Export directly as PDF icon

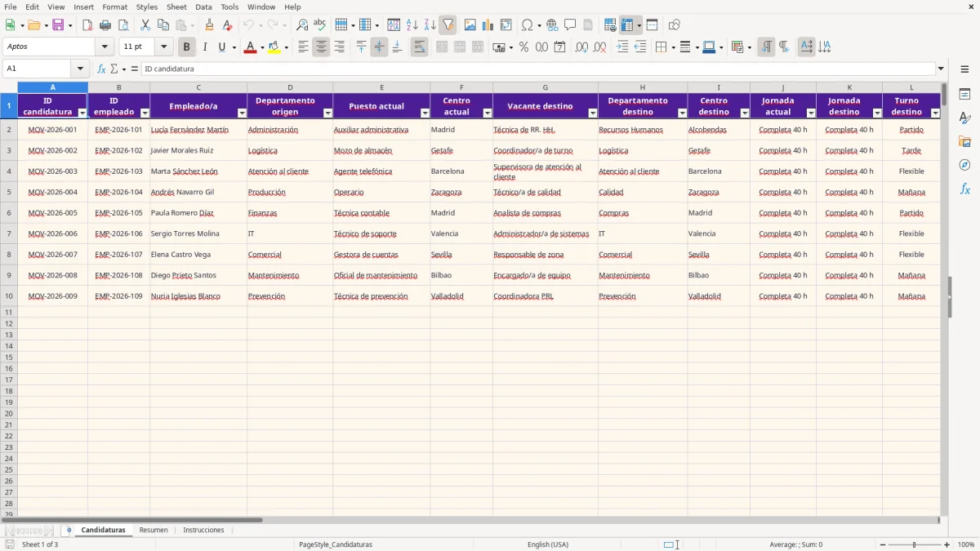point(87,25)
